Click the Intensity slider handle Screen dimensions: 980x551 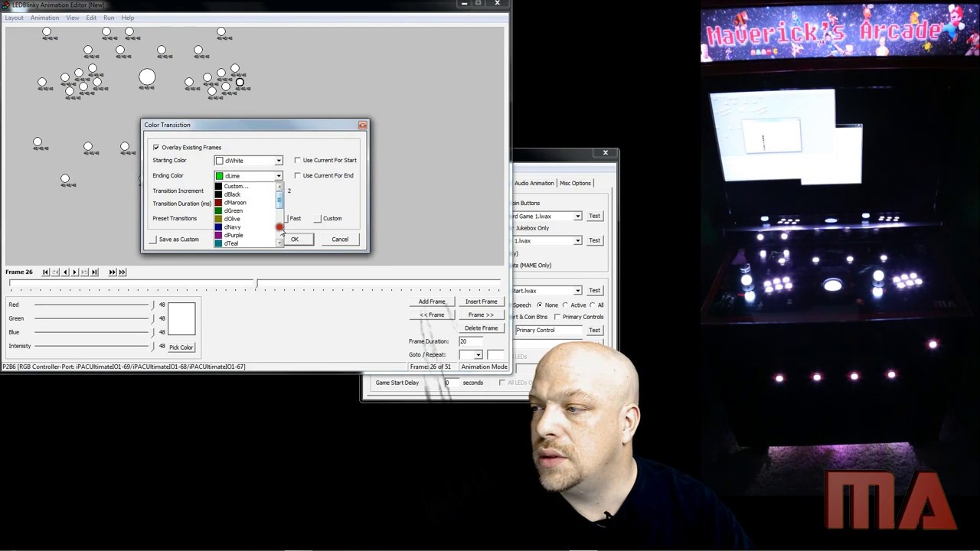152,346
